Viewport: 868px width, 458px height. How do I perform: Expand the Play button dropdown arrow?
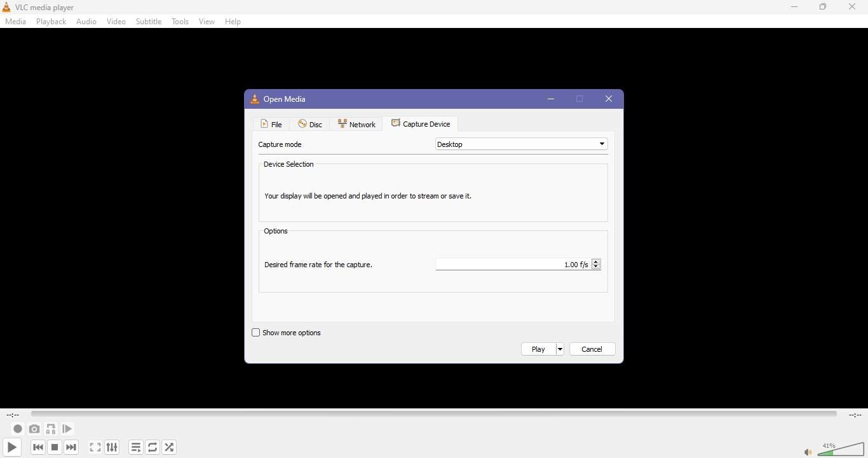coord(559,349)
